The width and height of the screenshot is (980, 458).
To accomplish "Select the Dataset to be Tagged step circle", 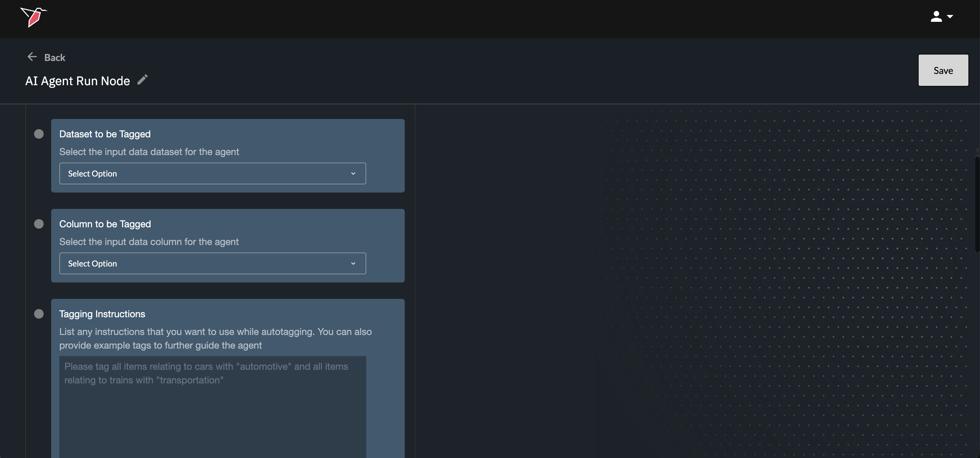I will click(x=39, y=134).
